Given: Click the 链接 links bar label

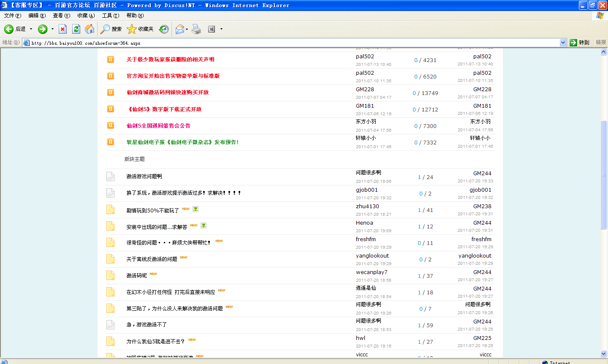Looking at the screenshot, I should pyautogui.click(x=601, y=42).
